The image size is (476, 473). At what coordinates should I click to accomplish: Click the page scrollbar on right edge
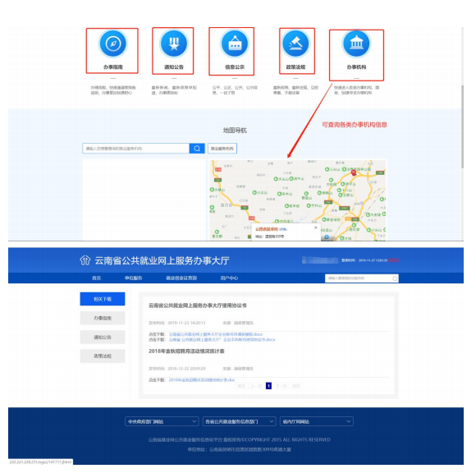(462, 126)
